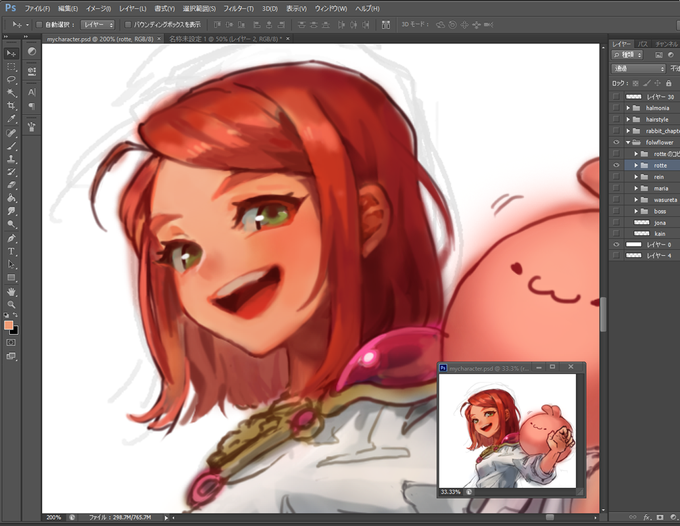
Task: Open the layer blend mode dropdown
Action: tap(638, 69)
